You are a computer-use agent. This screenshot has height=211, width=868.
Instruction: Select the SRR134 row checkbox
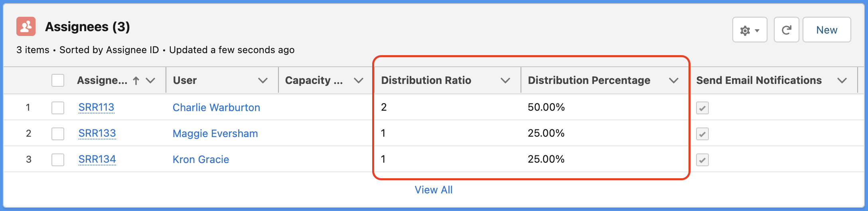(58, 160)
